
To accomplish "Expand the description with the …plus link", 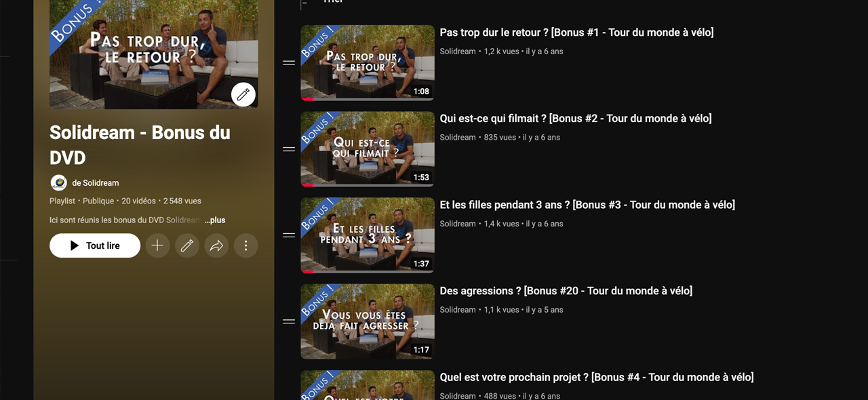I will pos(215,220).
